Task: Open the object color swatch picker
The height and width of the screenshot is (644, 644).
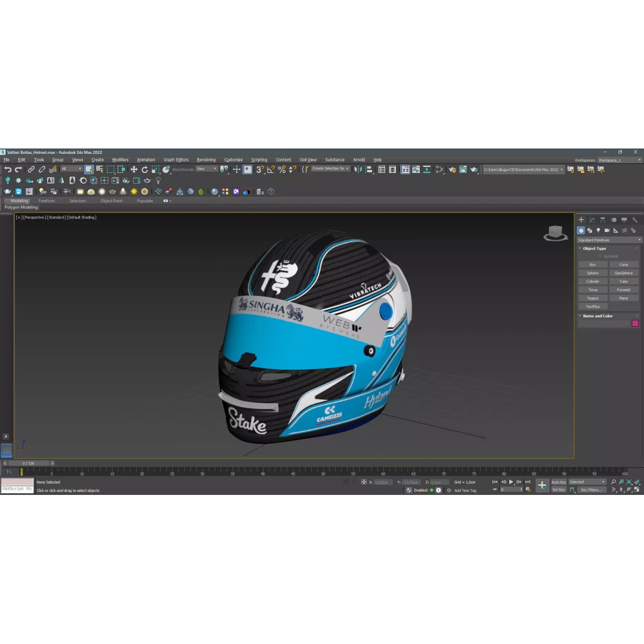Action: coord(635,323)
